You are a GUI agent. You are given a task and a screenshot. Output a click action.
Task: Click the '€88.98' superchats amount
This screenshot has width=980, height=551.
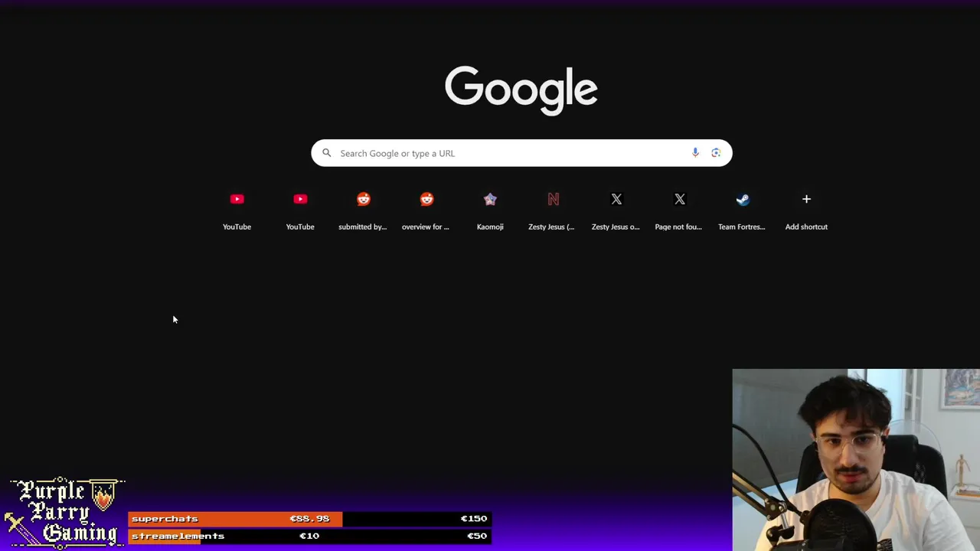point(309,519)
